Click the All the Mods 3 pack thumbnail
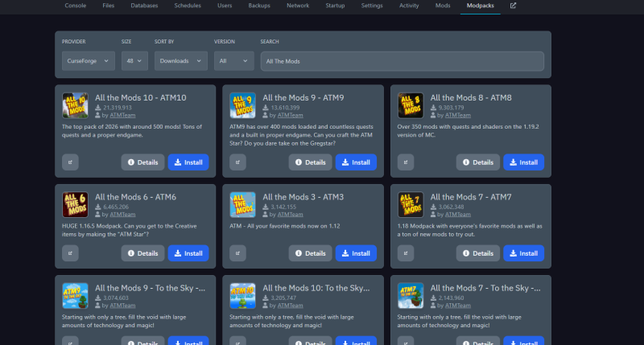Viewport: 644px width, 345px height. click(x=243, y=205)
